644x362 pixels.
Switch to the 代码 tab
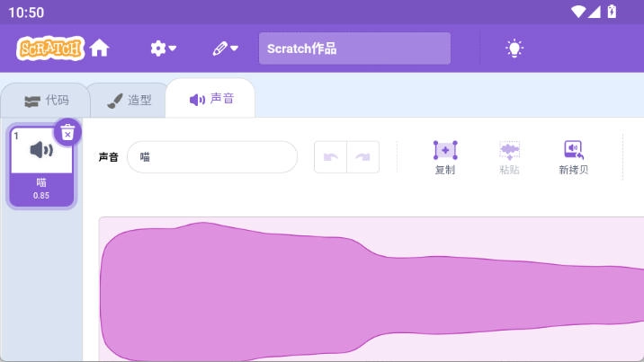[x=46, y=100]
